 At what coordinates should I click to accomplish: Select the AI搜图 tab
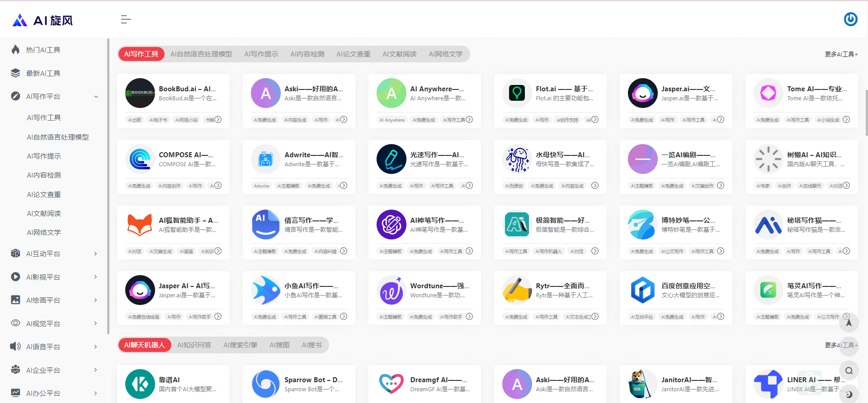279,345
